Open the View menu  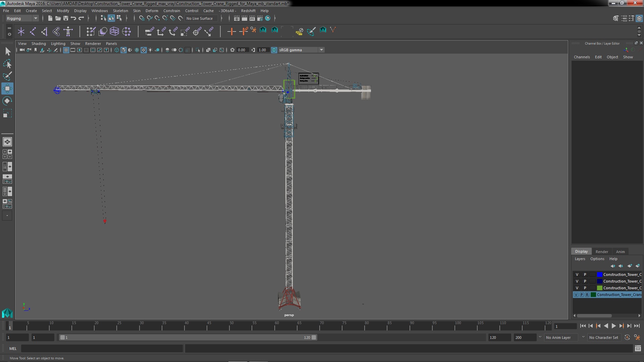coord(22,43)
